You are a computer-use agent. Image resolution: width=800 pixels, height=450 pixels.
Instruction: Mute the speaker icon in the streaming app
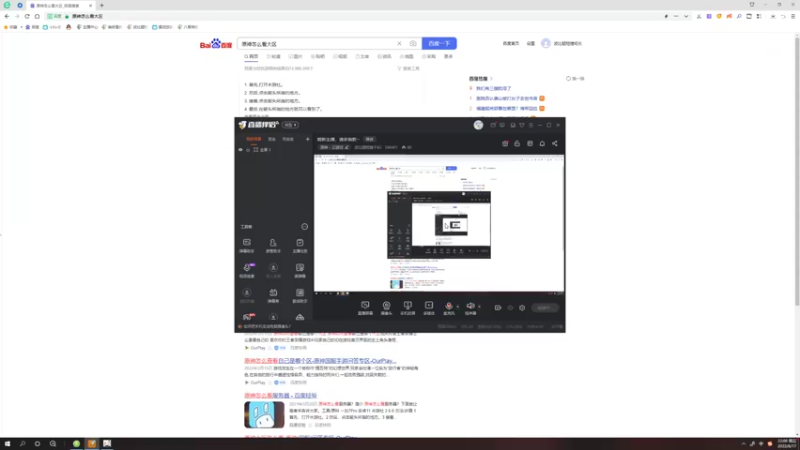tap(470, 306)
